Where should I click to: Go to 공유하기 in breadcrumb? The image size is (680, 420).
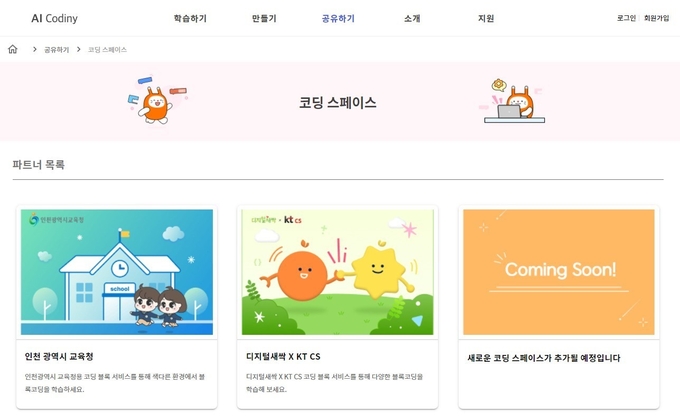click(x=56, y=49)
